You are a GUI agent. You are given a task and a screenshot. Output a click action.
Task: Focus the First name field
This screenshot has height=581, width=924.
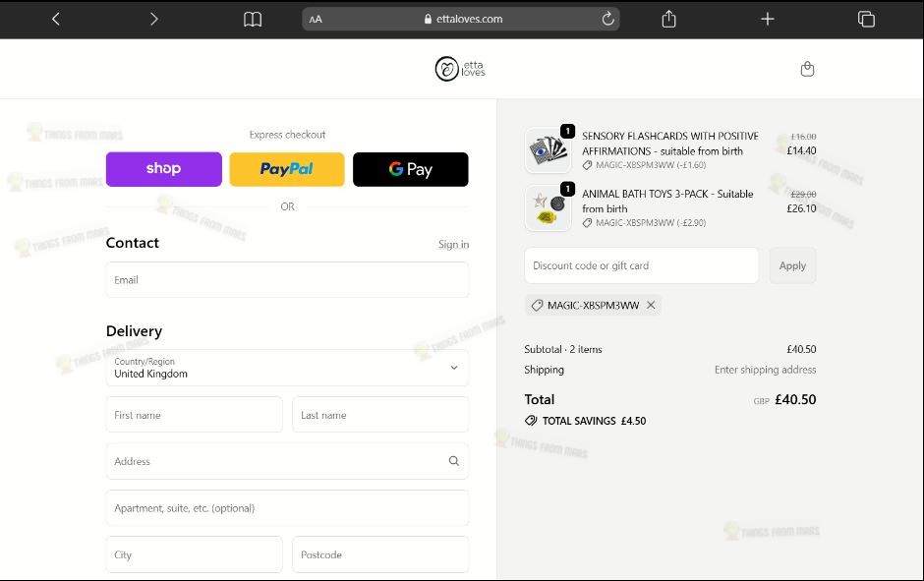tap(194, 414)
